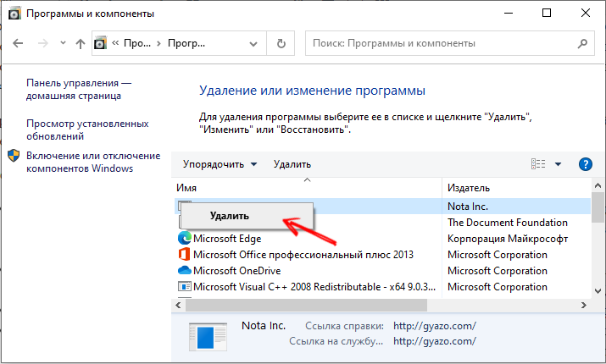606x364 pixels.
Task: Change view using the view icon
Action: tap(538, 164)
